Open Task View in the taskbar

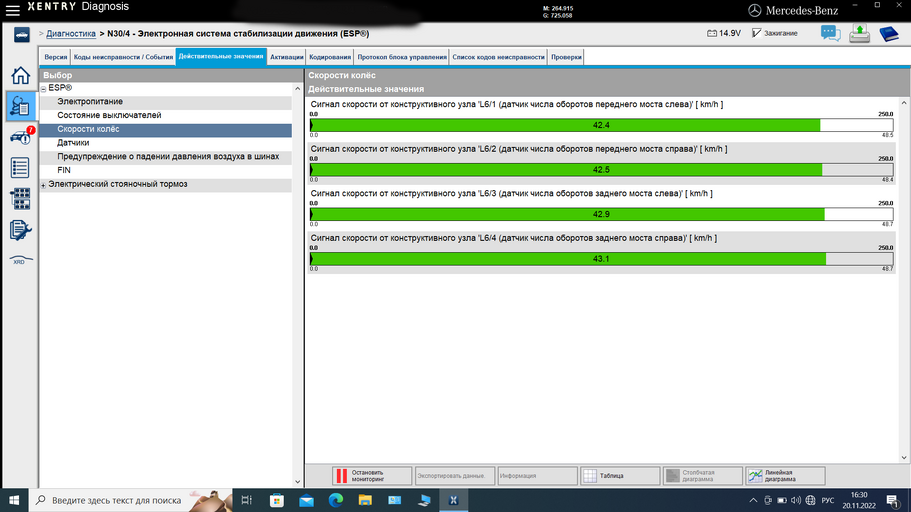pyautogui.click(x=246, y=500)
